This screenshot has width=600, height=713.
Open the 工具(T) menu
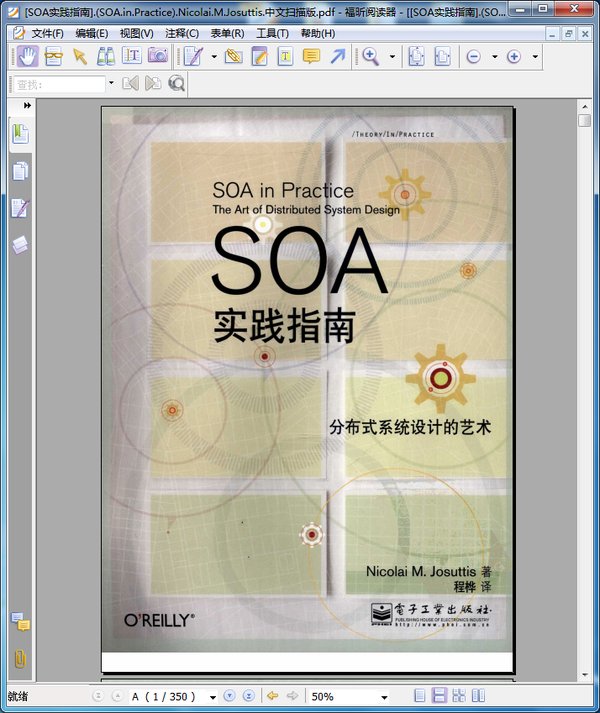point(272,33)
